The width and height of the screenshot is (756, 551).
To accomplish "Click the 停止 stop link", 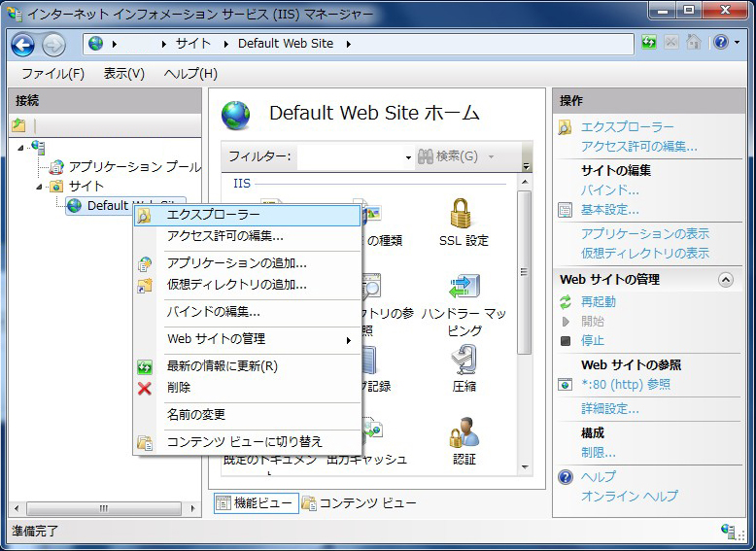I will [592, 341].
